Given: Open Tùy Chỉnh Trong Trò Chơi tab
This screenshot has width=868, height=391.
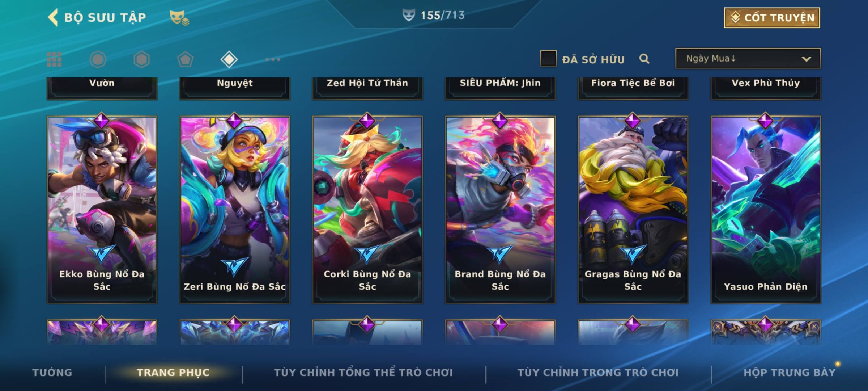Looking at the screenshot, I should click(x=598, y=372).
